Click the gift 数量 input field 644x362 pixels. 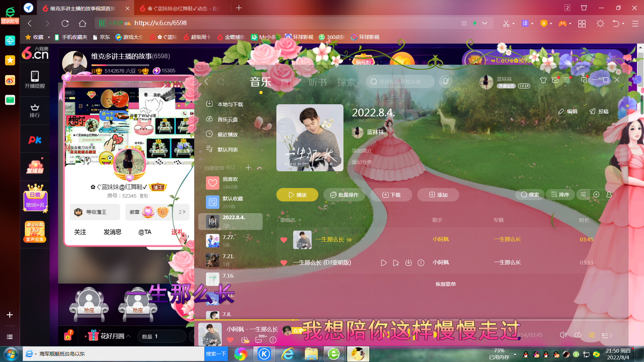click(162, 336)
